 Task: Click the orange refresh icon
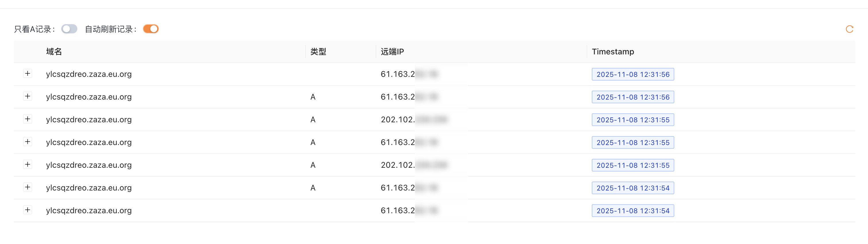coord(849,29)
